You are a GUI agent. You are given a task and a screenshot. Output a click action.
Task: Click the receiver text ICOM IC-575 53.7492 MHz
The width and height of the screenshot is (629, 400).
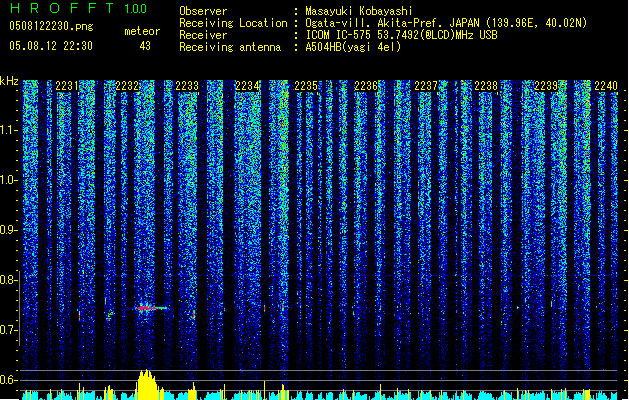pos(401,35)
